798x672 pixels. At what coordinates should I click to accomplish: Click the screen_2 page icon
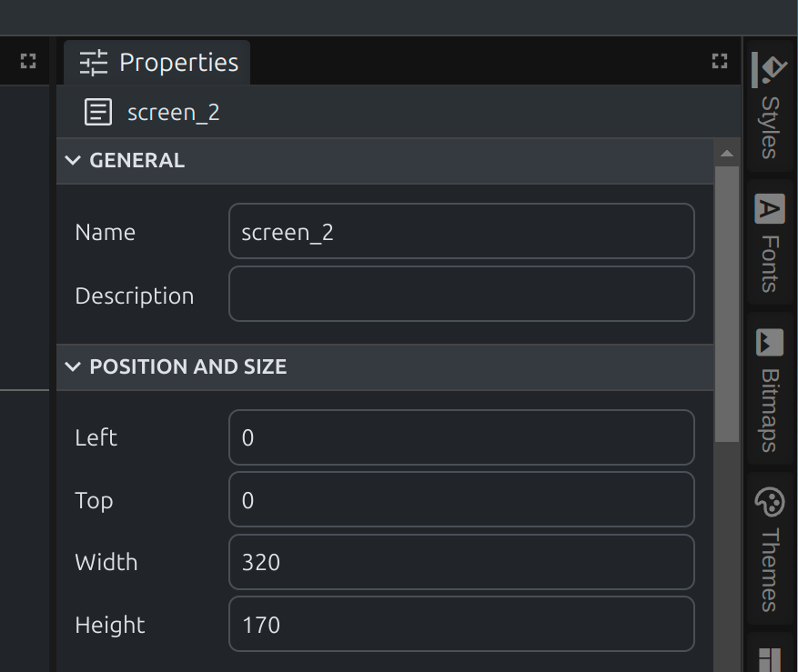coord(97,113)
